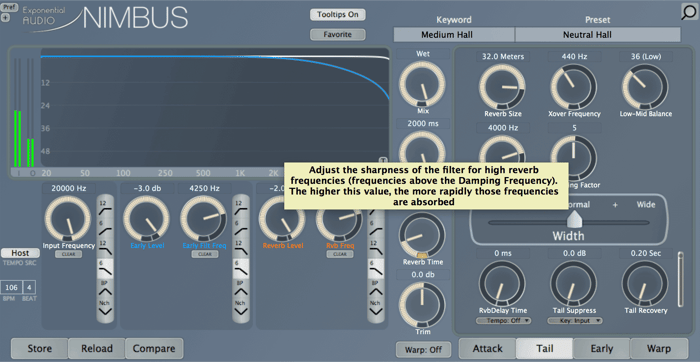Click the Input Frequency knob
Viewport: 700px width, 362px height.
point(68,219)
